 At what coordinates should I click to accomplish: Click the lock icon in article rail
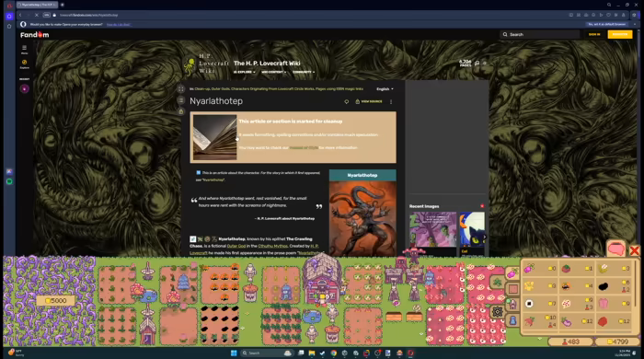181,111
